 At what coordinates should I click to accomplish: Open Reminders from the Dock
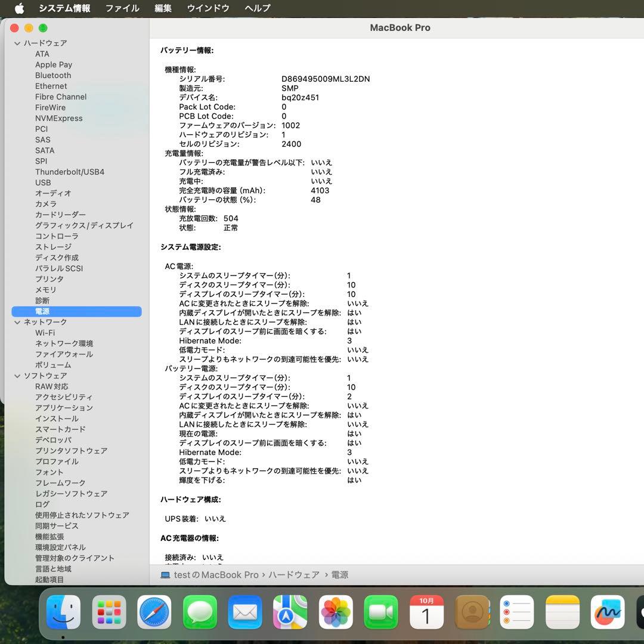(x=516, y=612)
